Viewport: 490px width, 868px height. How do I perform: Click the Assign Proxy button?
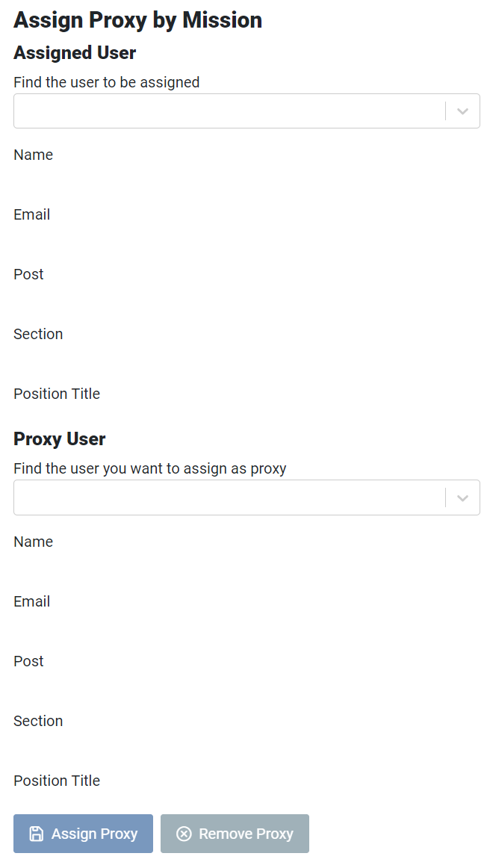(83, 834)
